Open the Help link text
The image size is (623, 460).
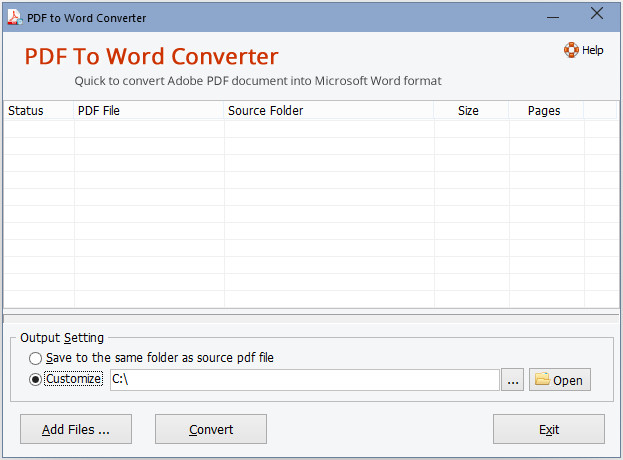pyautogui.click(x=592, y=50)
